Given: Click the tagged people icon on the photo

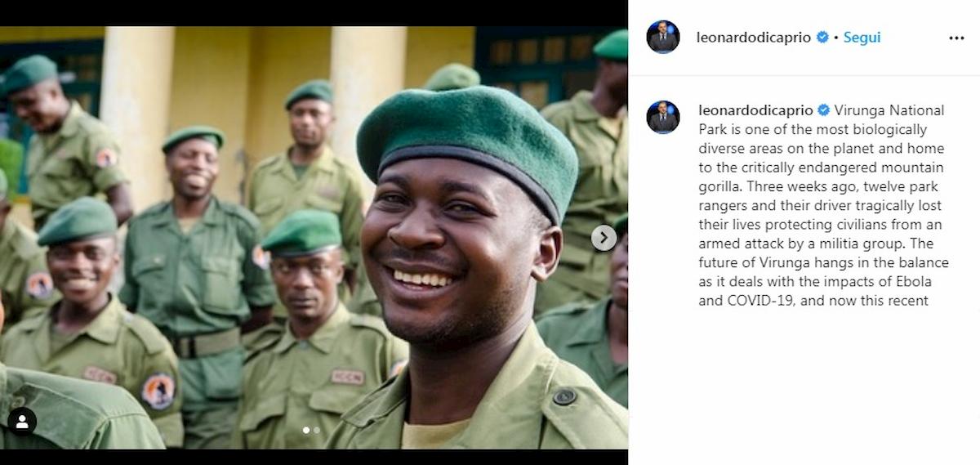Looking at the screenshot, I should (x=22, y=422).
